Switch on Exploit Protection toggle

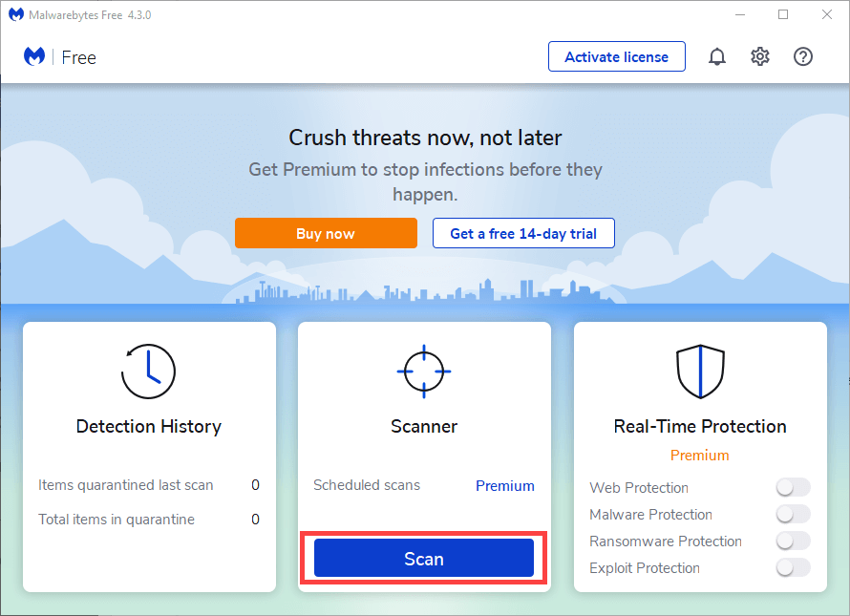click(x=793, y=568)
